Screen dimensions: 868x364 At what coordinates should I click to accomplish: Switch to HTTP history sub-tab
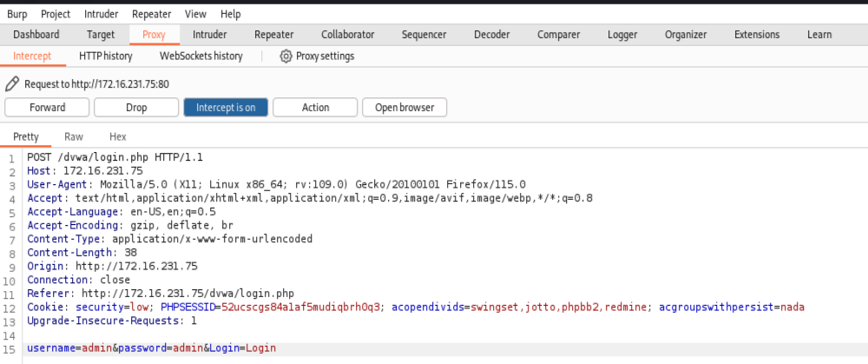(106, 56)
